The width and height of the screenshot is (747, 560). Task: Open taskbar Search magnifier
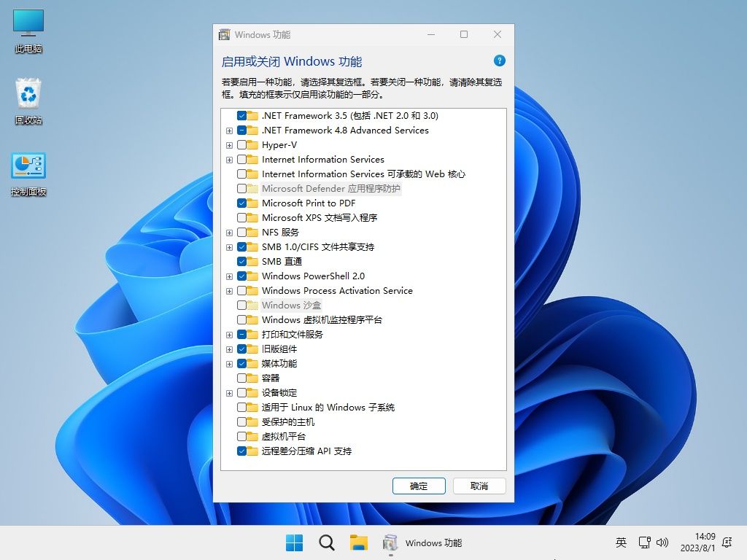(x=327, y=542)
